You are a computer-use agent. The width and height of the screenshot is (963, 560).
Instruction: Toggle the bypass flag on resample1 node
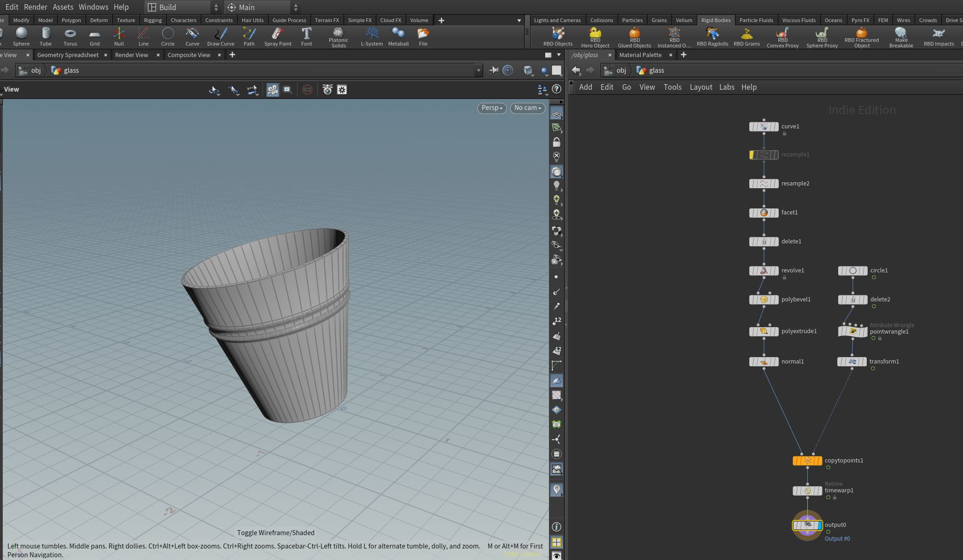point(752,155)
